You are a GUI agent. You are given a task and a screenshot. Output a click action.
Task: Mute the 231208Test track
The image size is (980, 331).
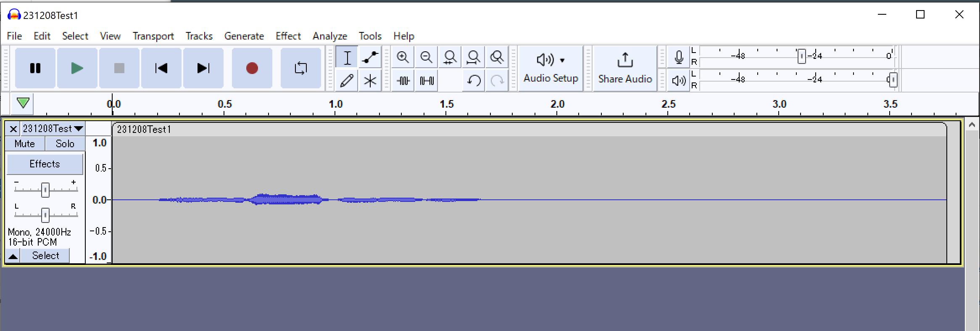pyautogui.click(x=25, y=144)
